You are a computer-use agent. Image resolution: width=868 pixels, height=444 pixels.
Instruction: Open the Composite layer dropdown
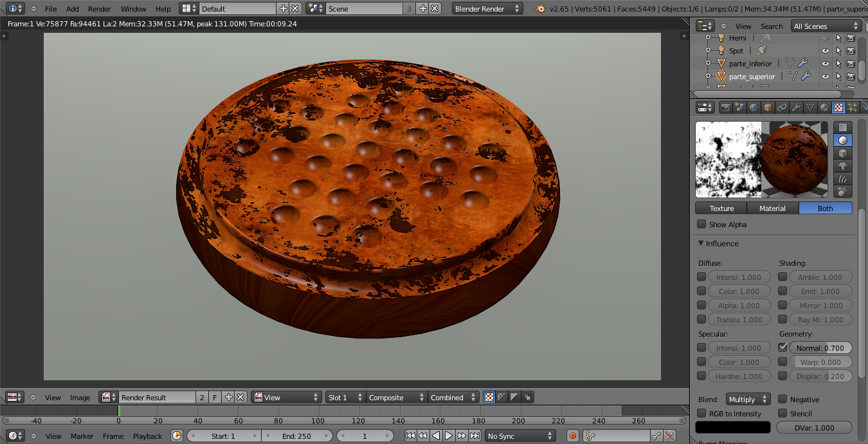point(395,398)
